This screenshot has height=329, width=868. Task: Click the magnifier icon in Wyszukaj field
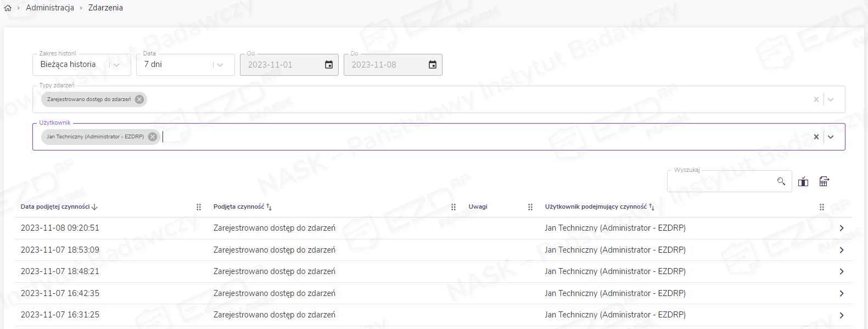pos(781,181)
